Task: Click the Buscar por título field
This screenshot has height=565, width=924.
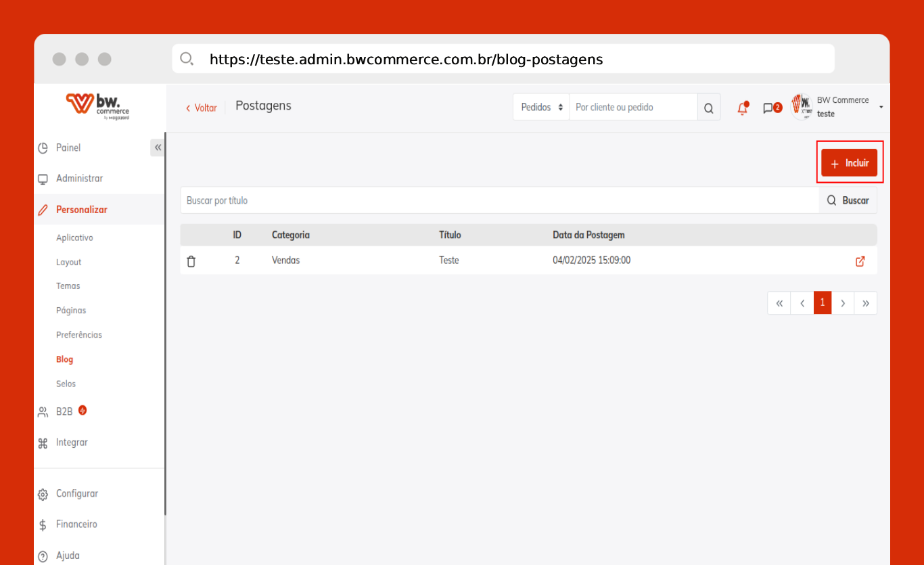Action: coord(499,201)
